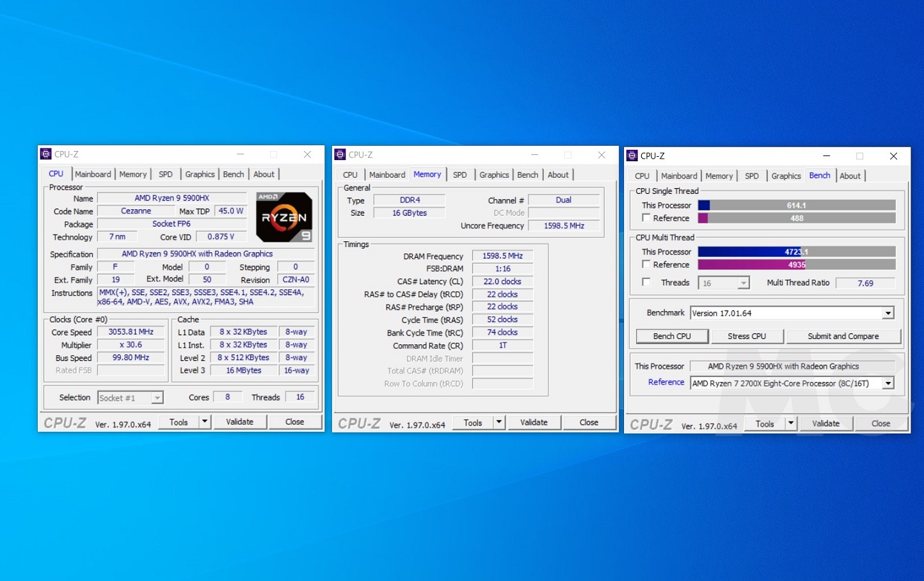
Task: Expand the Reference processor dropdown
Action: 888,383
